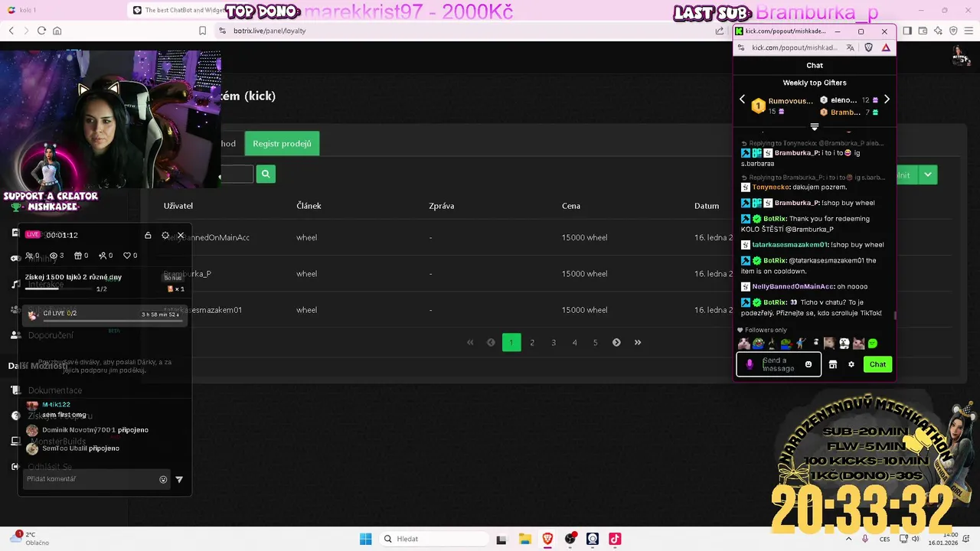Send comment with paper plane icon
The height and width of the screenshot is (551, 980).
click(x=179, y=479)
